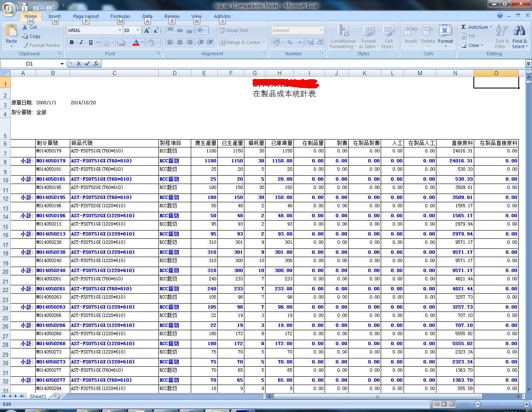Decrease the cell indent
This screenshot has width=532, height=412.
[x=200, y=42]
